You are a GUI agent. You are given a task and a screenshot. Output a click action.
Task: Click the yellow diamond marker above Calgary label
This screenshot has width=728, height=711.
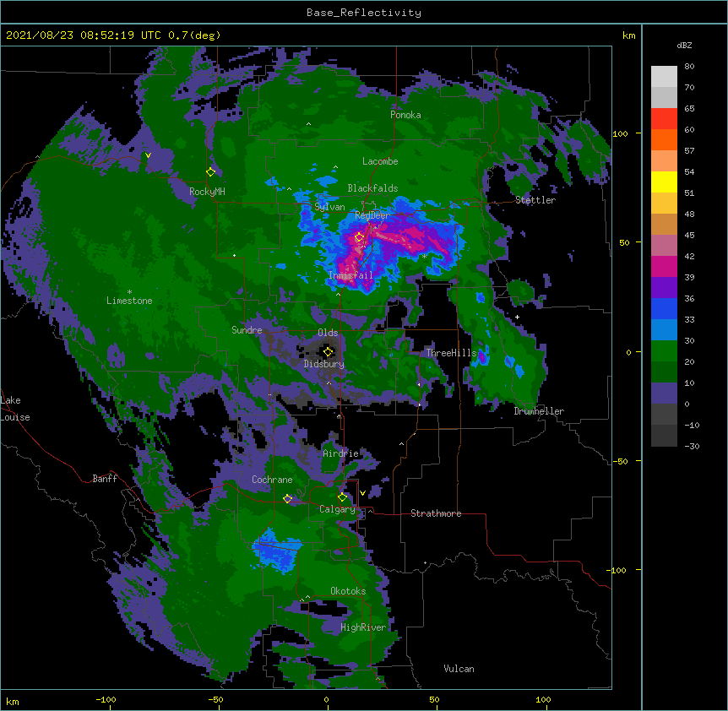pyautogui.click(x=342, y=497)
